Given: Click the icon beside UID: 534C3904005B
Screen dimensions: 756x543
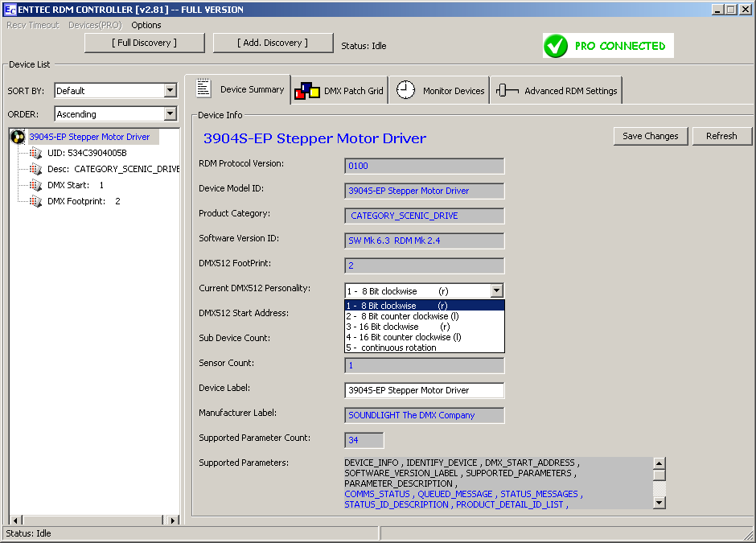Looking at the screenshot, I should 35,154.
